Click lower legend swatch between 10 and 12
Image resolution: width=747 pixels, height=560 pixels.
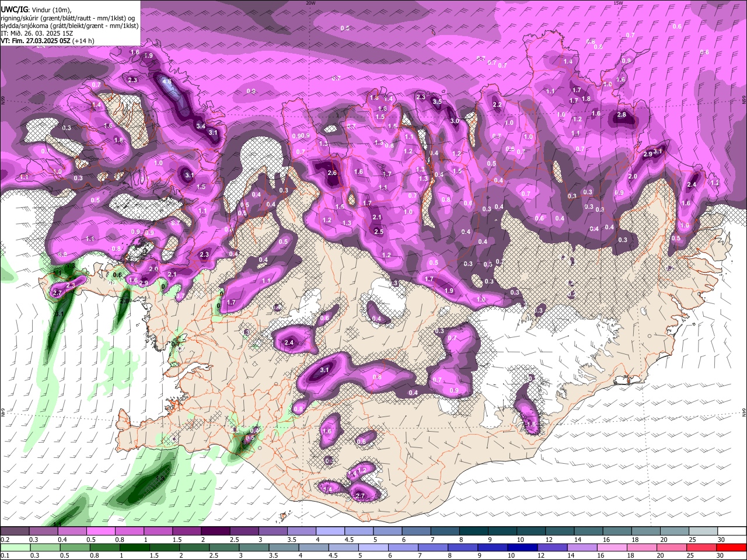click(x=522, y=548)
